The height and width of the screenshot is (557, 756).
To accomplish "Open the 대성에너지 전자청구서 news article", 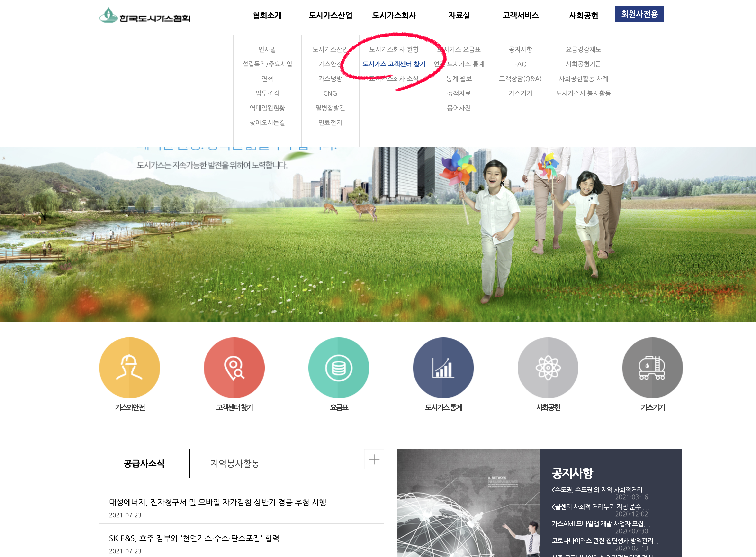I will coord(217,502).
